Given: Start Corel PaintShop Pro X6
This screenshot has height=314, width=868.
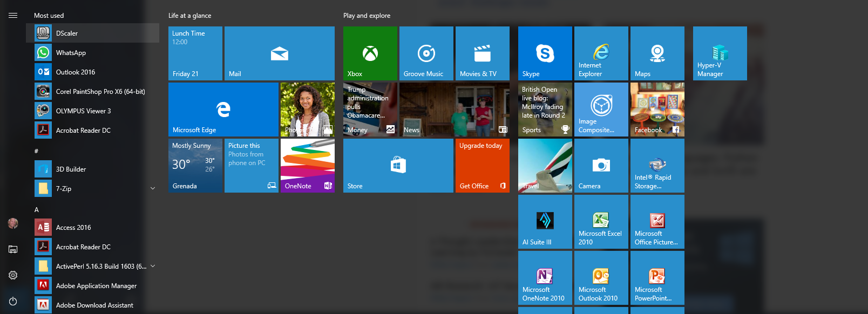Looking at the screenshot, I should click(x=92, y=91).
